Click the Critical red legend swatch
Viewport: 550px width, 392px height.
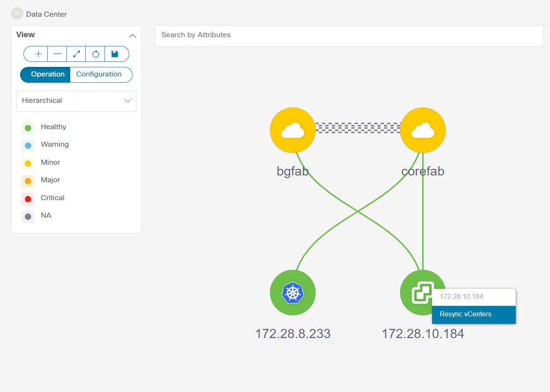coord(28,199)
